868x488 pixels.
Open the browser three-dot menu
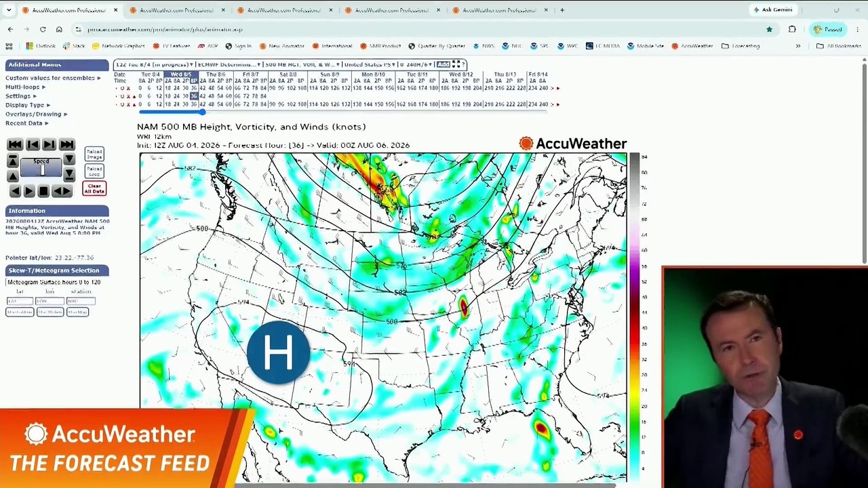click(x=858, y=29)
